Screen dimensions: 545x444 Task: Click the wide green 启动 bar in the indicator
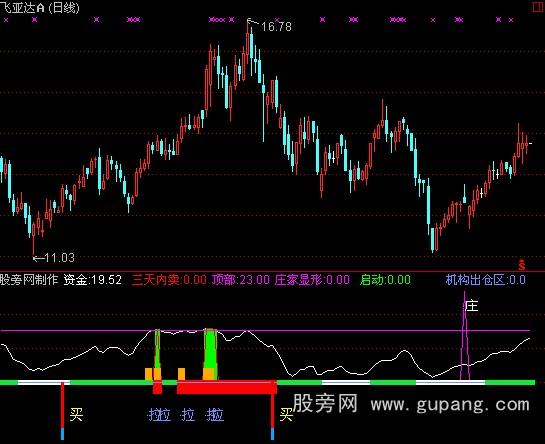point(210,354)
